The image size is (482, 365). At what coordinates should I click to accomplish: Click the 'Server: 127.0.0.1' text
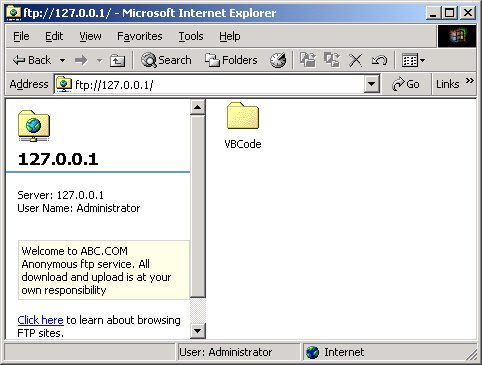(60, 195)
